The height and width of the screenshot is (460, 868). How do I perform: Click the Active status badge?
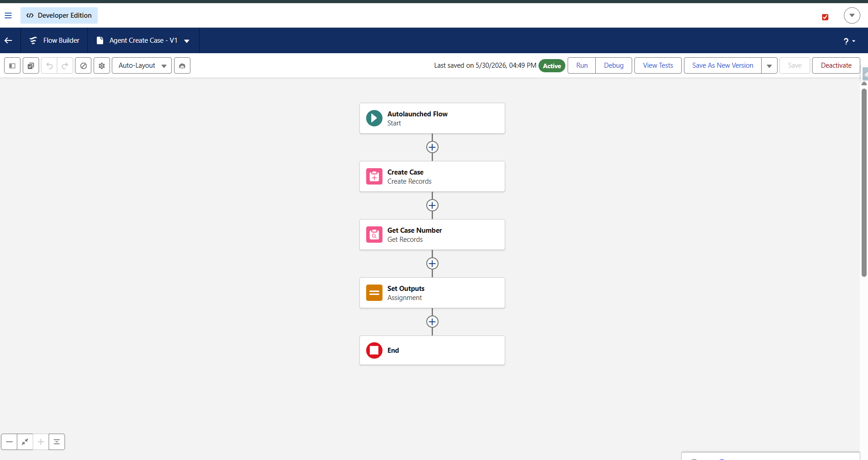pos(552,66)
